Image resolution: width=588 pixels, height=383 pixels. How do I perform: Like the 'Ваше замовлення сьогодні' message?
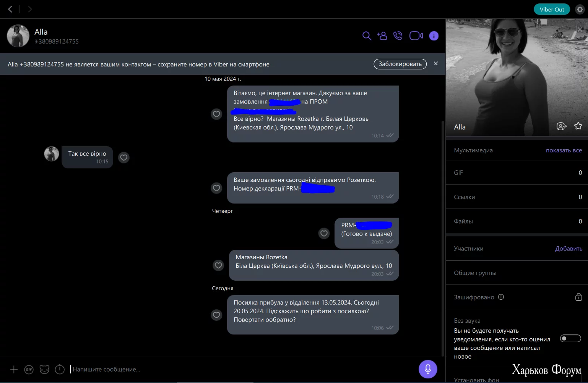tap(216, 188)
